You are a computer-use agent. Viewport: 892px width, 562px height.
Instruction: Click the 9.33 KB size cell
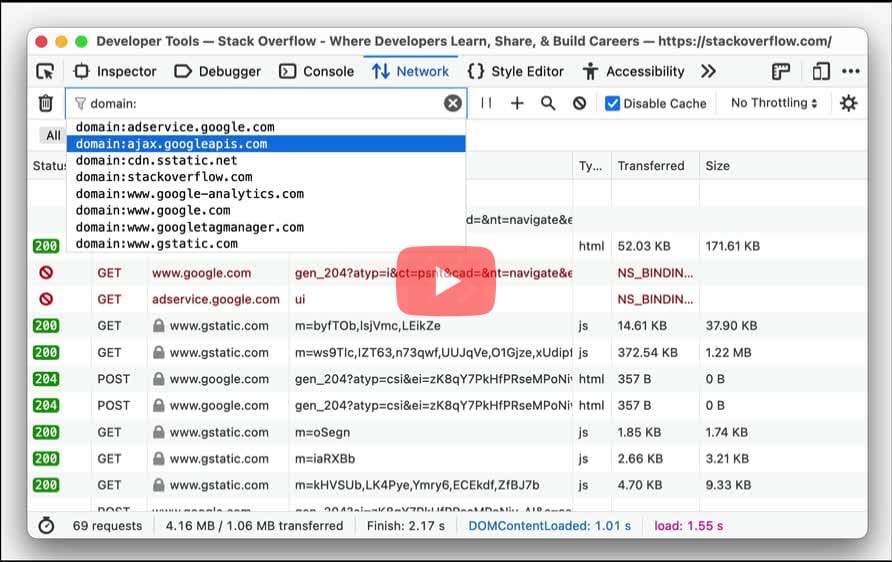(x=728, y=485)
